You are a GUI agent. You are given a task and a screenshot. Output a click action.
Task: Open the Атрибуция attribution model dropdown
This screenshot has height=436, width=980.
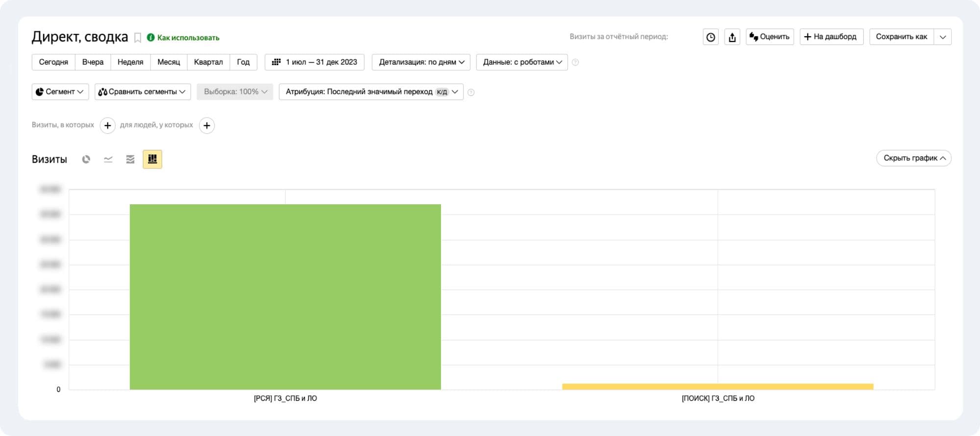point(371,92)
